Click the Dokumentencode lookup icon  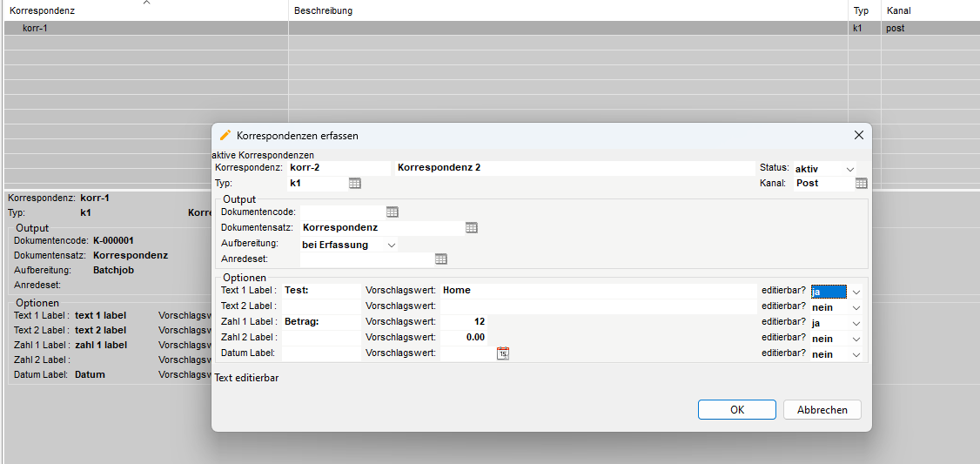pos(392,212)
